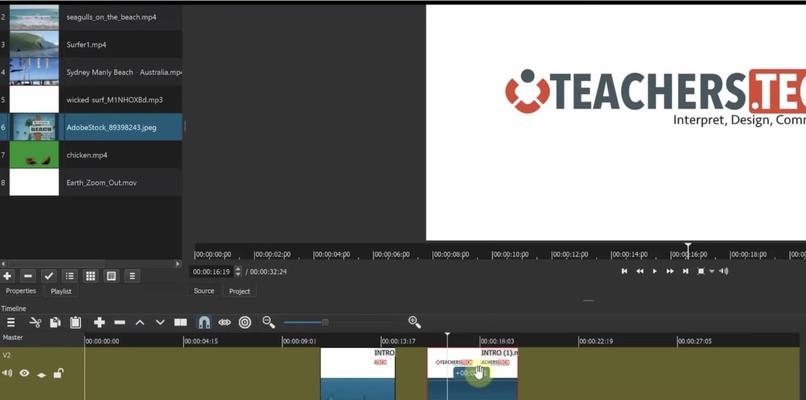Click the Cut (scissors) timeline icon

35,322
